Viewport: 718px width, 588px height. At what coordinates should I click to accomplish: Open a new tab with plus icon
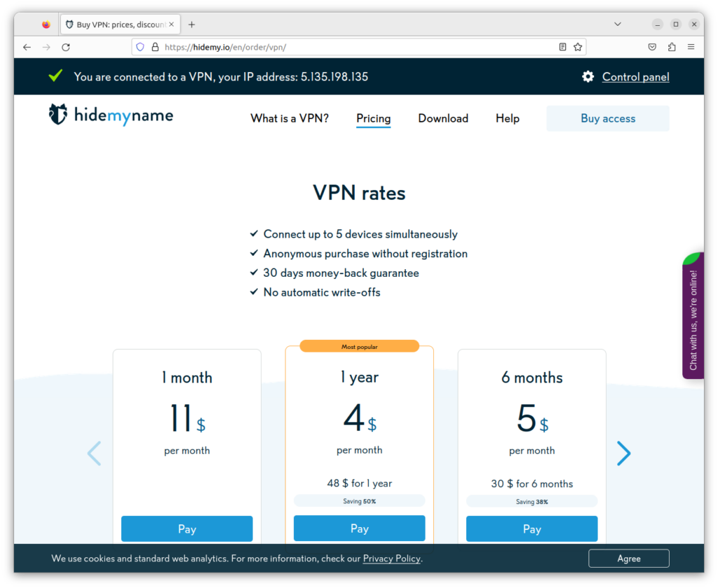(x=192, y=25)
